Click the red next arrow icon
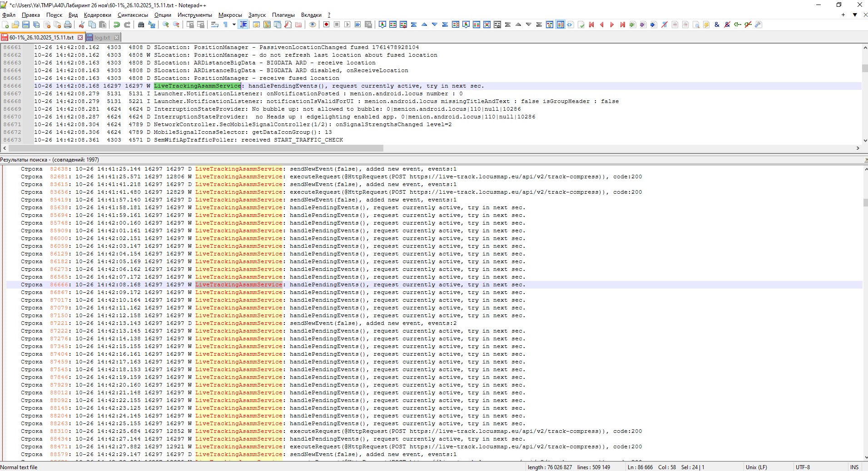The width and height of the screenshot is (868, 471). click(x=612, y=25)
